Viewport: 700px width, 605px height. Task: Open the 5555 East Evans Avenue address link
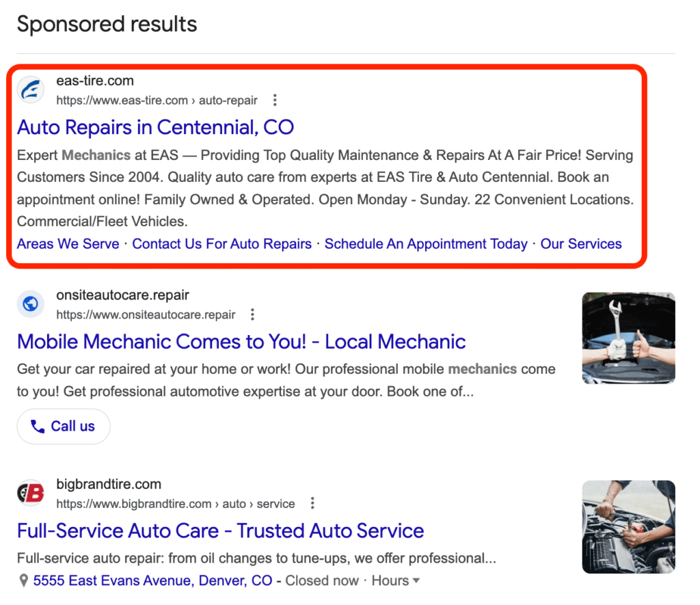(x=152, y=581)
